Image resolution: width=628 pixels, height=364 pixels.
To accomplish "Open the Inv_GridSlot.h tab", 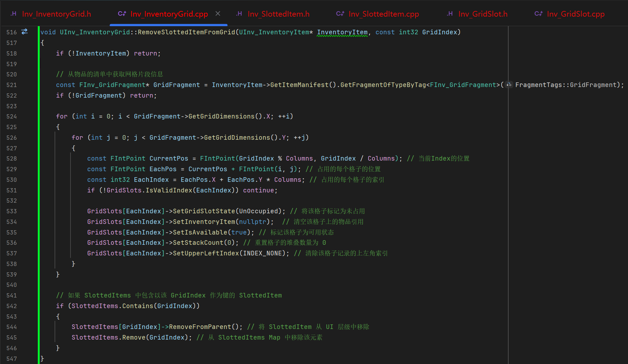I will click(477, 14).
